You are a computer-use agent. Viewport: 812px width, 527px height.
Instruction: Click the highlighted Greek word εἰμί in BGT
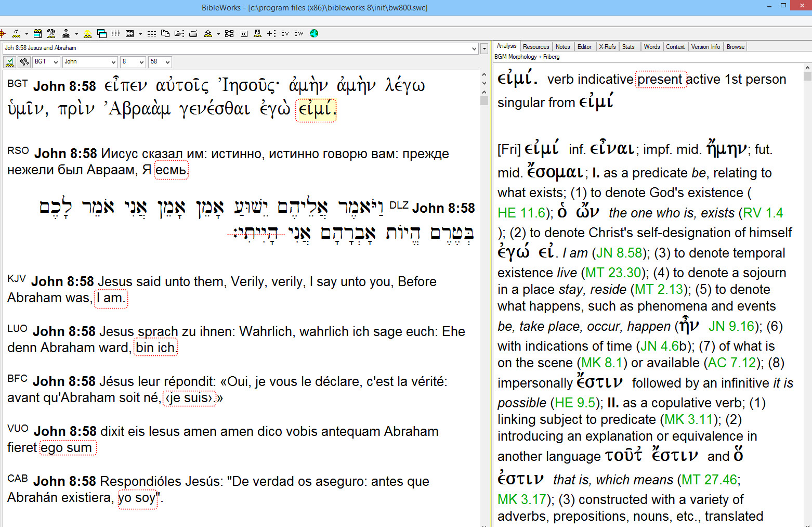click(316, 110)
